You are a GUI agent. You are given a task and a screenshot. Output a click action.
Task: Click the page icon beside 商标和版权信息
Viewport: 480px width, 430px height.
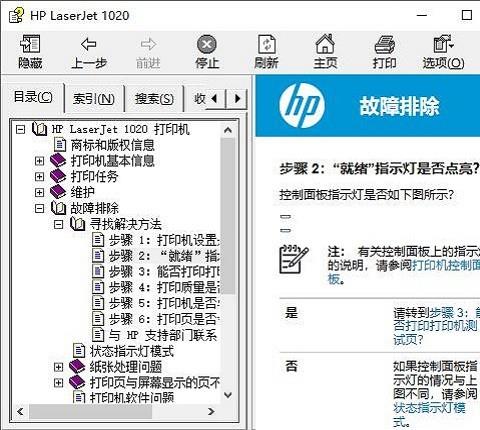click(x=60, y=145)
